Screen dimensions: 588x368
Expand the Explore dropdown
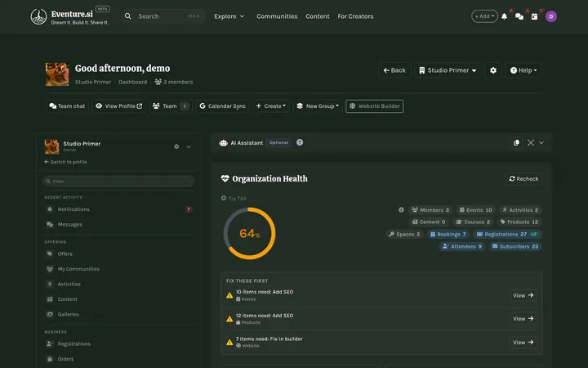pos(229,16)
